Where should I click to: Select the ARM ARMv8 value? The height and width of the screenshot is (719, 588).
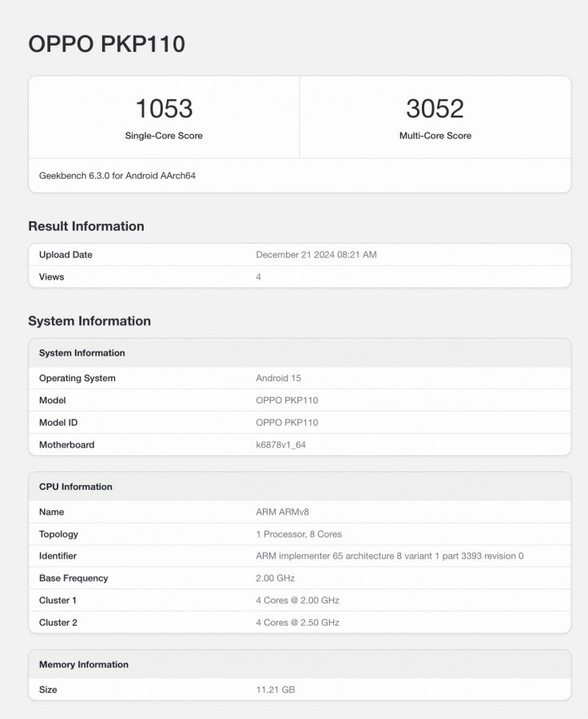(x=283, y=512)
